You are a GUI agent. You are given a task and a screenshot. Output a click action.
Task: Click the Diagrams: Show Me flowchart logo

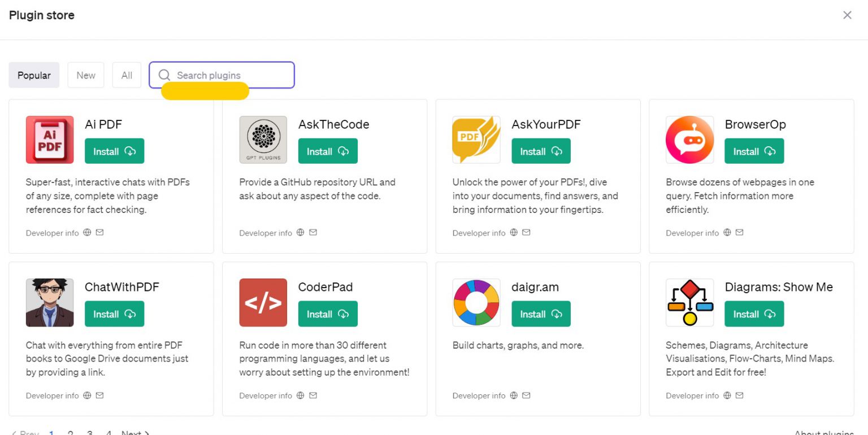pyautogui.click(x=689, y=302)
